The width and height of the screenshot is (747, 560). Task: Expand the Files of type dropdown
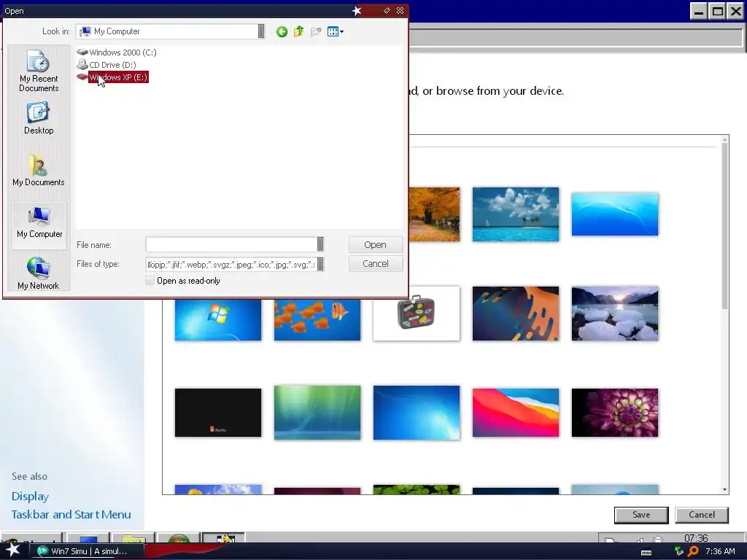tap(320, 264)
